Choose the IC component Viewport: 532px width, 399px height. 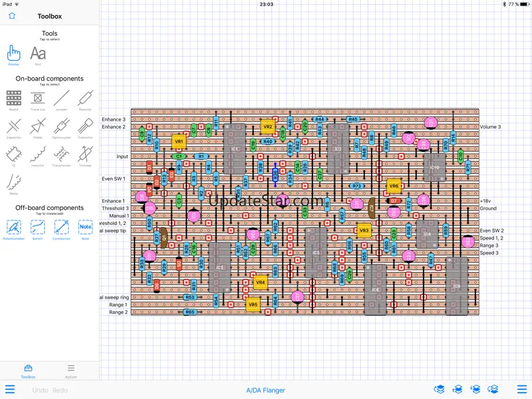point(14,156)
